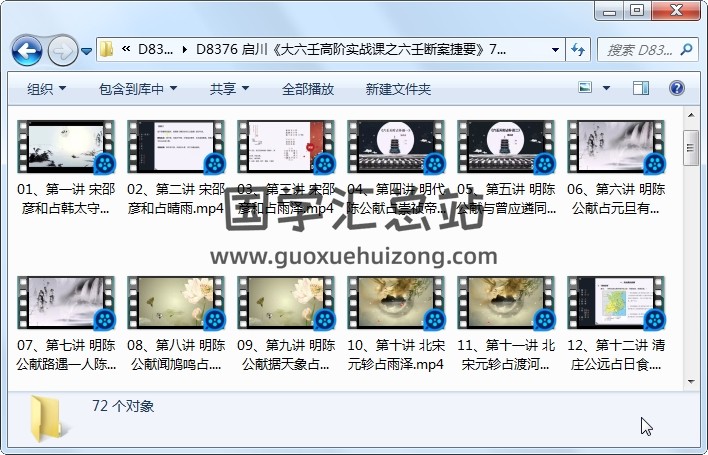Screen dimensions: 708x455
Task: Click the D83... breadcrumb segment
Action: 155,49
